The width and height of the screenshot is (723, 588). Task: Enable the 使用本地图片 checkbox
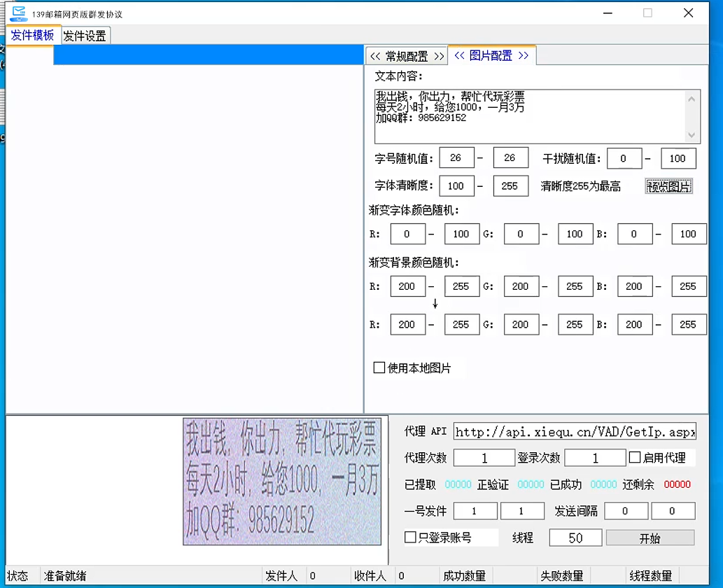(379, 367)
